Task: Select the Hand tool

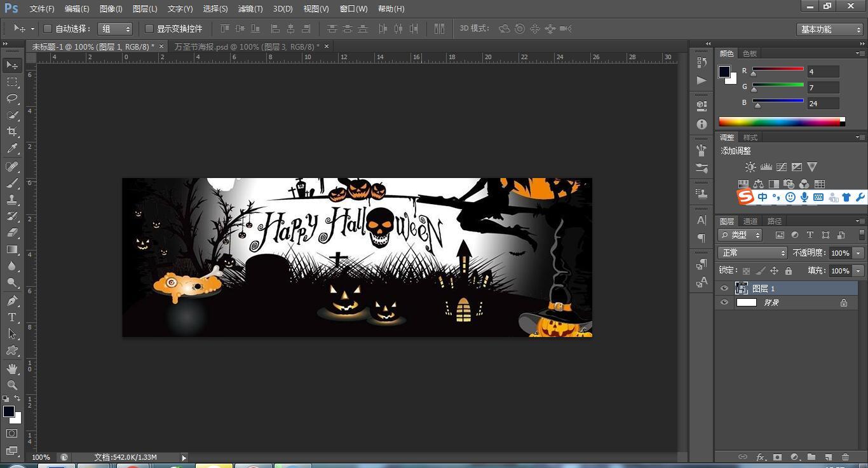Action: (x=12, y=369)
